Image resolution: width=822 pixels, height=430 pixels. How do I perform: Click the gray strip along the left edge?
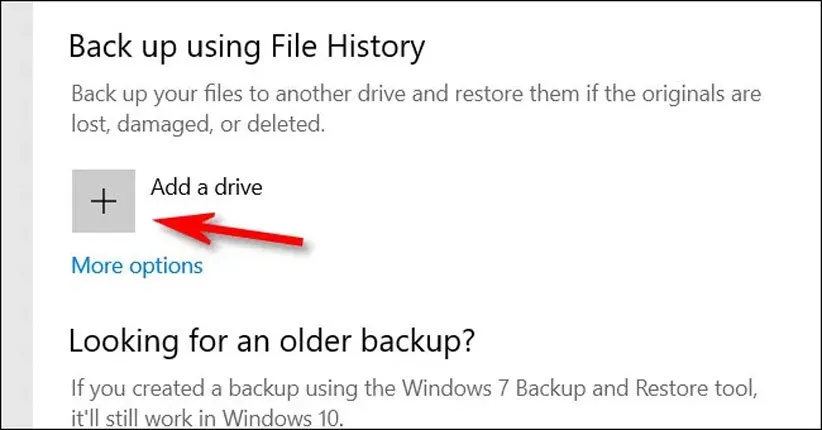click(16, 215)
